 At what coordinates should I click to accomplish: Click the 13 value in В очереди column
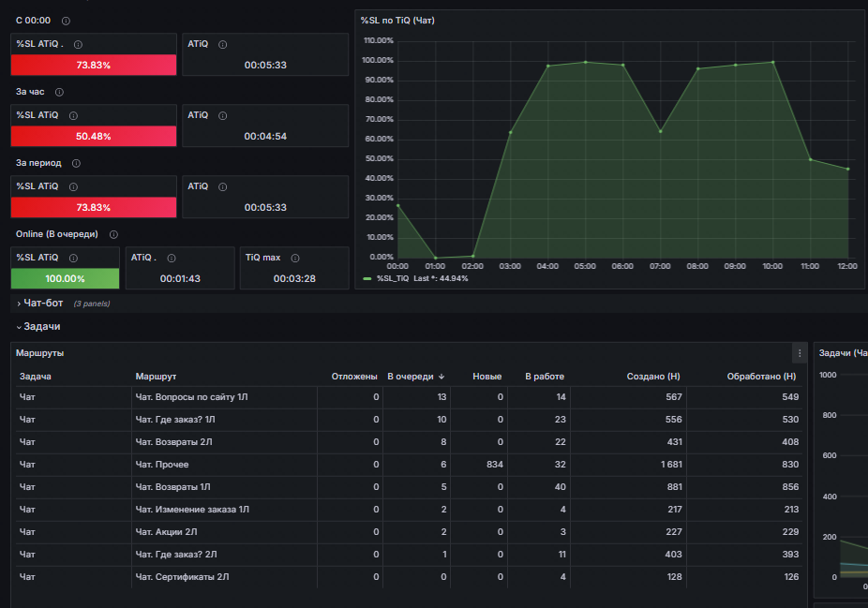pos(441,397)
